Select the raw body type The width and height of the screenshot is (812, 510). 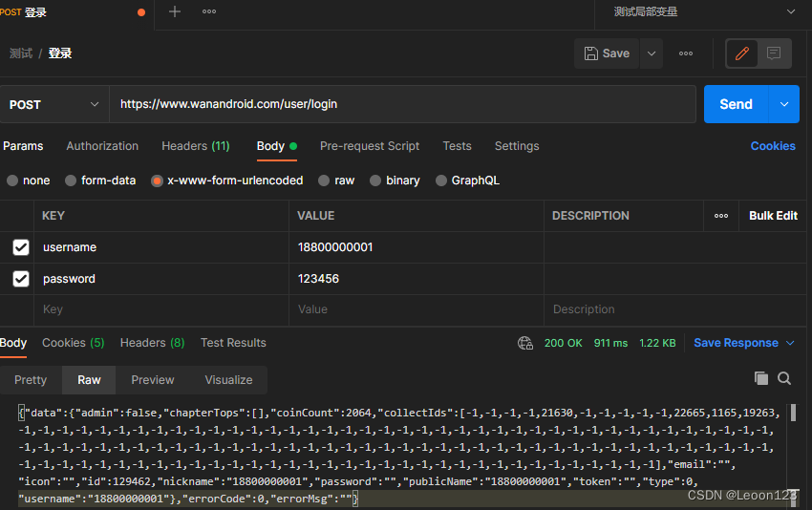(x=336, y=181)
